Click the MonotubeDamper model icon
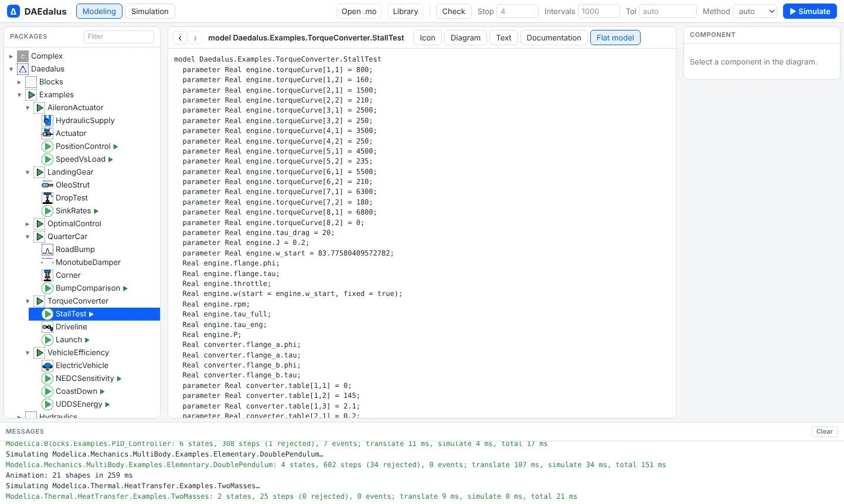 click(x=47, y=263)
